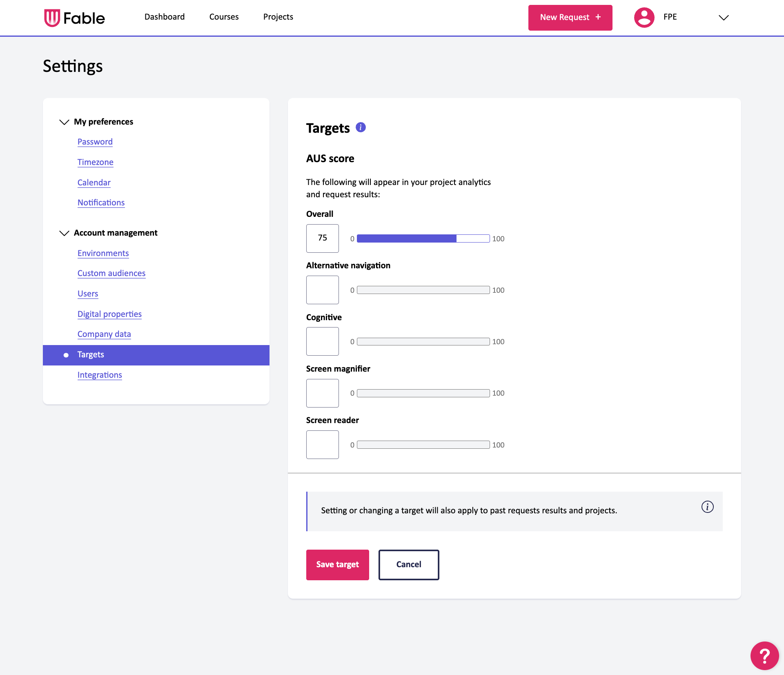
Task: Collapse the My preferences section
Action: 64,122
